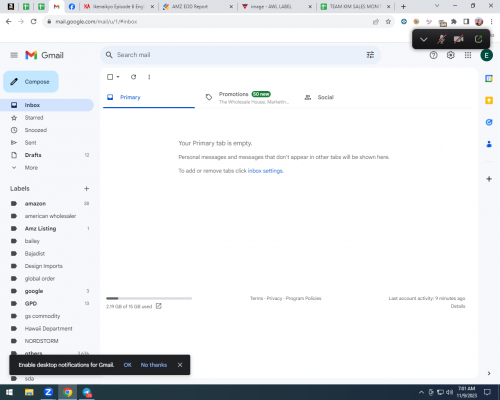Click the Compose button

(x=31, y=82)
